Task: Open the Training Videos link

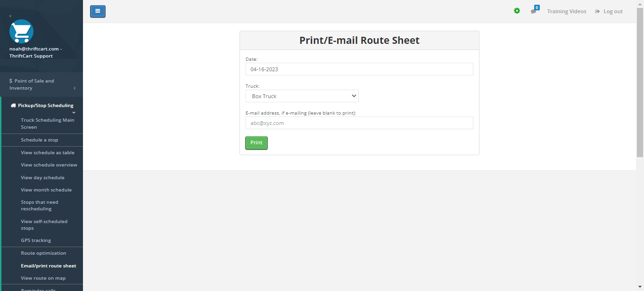Action: coord(567,11)
